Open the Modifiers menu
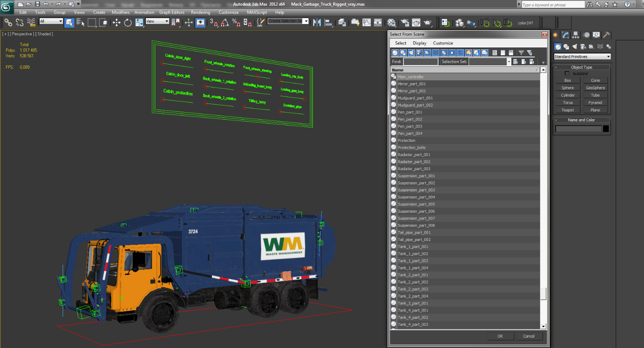 click(121, 12)
